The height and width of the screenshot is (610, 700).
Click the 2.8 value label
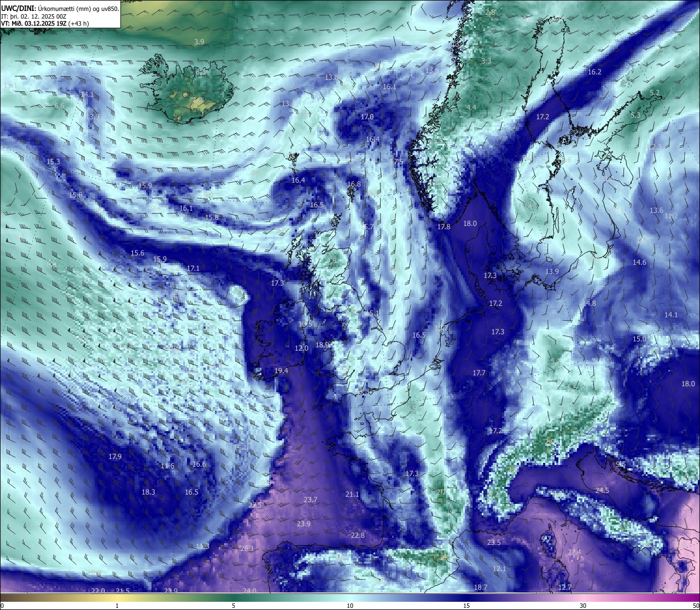point(490,12)
